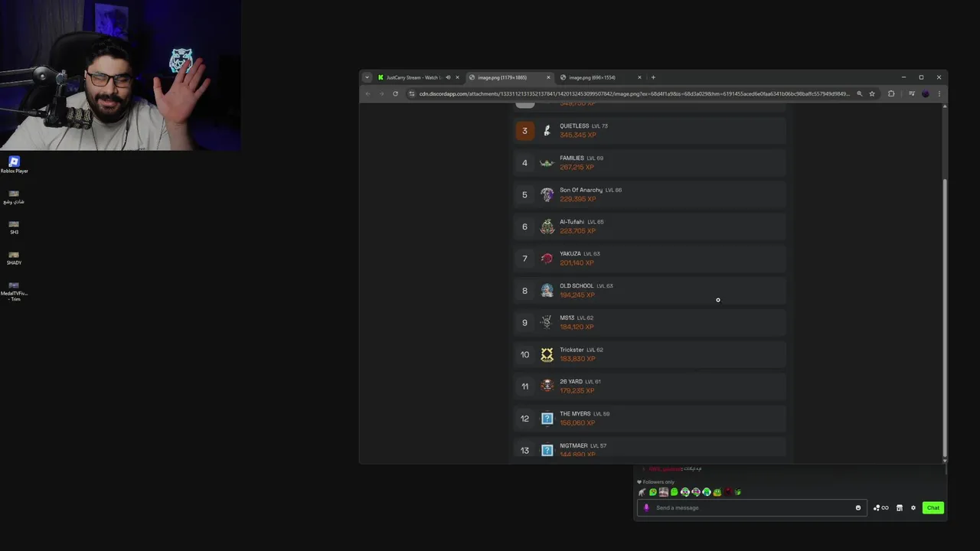Click the Son Of Anarchy row name
The width and height of the screenshot is (980, 551).
580,190
